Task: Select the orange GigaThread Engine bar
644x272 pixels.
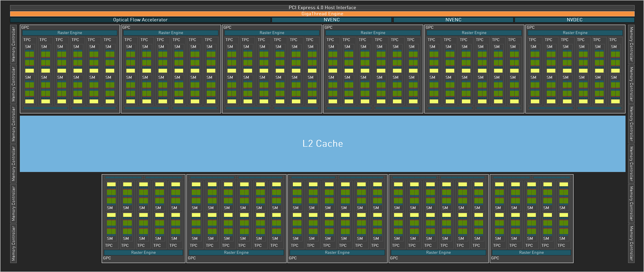Action: point(322,14)
